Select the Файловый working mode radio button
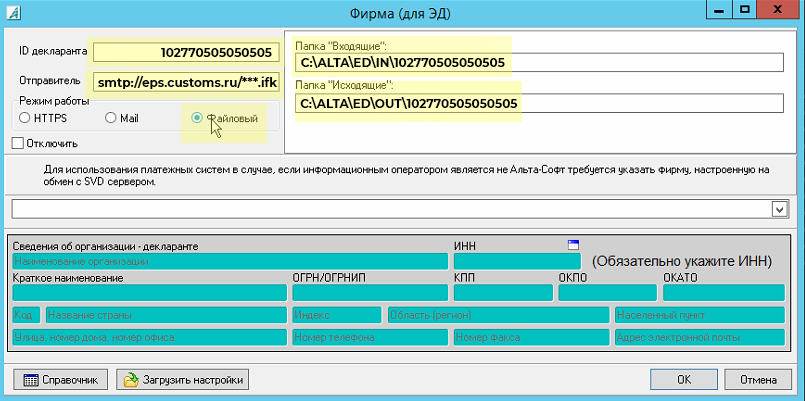Viewport: 805px width, 401px height. (x=197, y=118)
